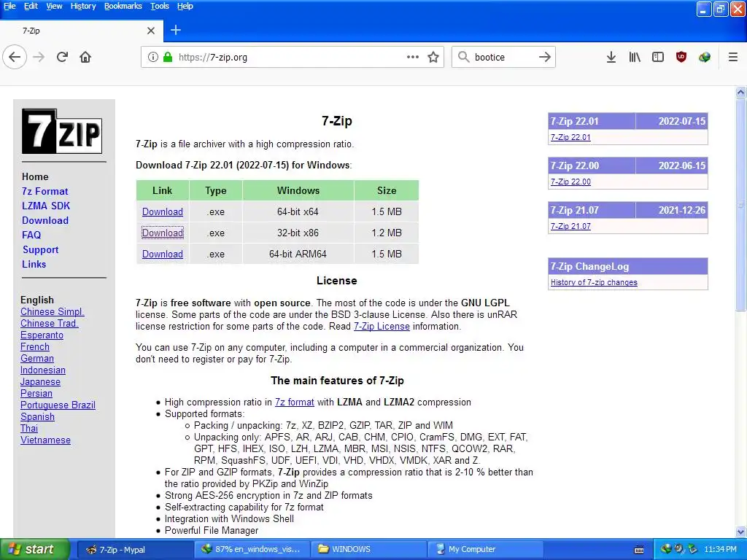Open the Links sidebar entry
Image resolution: width=747 pixels, height=560 pixels.
coord(34,264)
